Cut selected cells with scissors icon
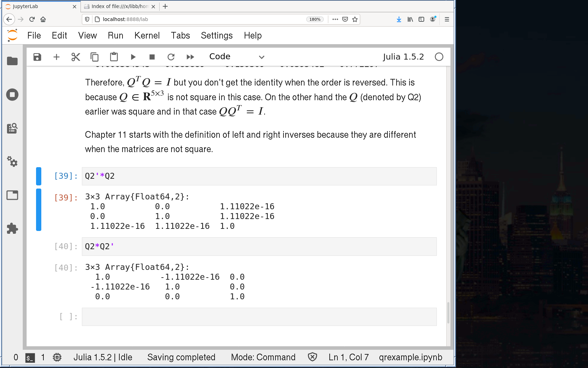The image size is (588, 368). (76, 57)
